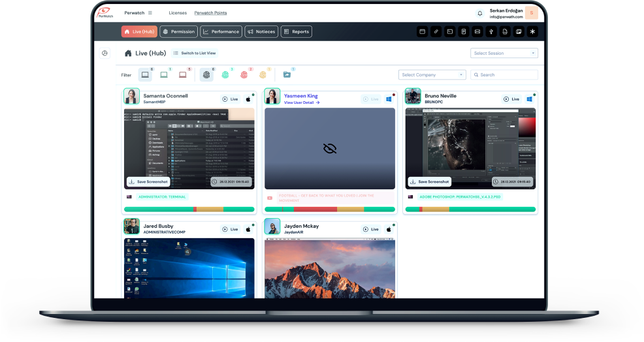644x342 pixels.
Task: Click the asterisk icon in dark toolbar
Action: coord(533,31)
